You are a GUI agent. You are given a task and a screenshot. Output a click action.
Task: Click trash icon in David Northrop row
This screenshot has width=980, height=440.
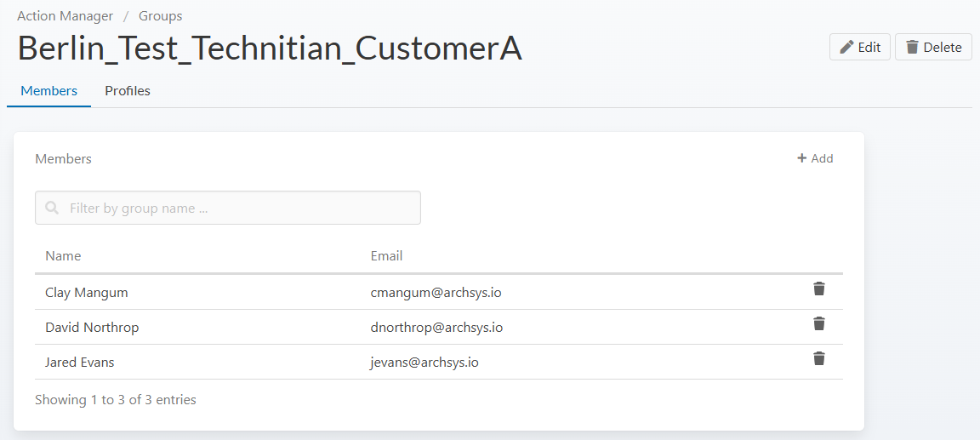(818, 323)
